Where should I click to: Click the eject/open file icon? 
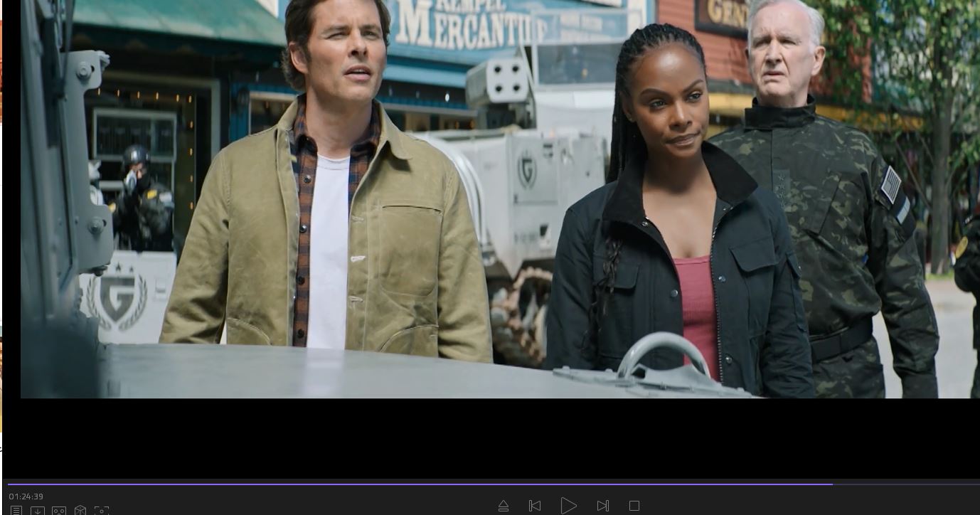point(504,506)
